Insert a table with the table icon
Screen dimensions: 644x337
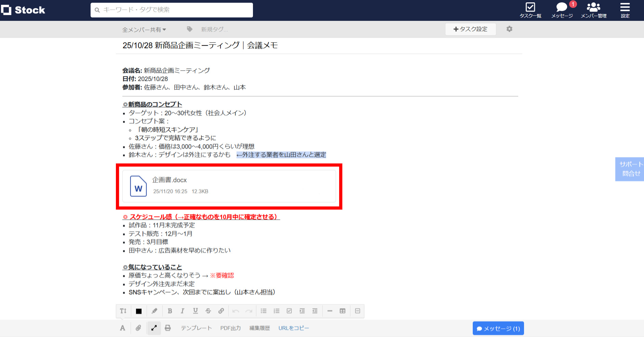click(343, 311)
